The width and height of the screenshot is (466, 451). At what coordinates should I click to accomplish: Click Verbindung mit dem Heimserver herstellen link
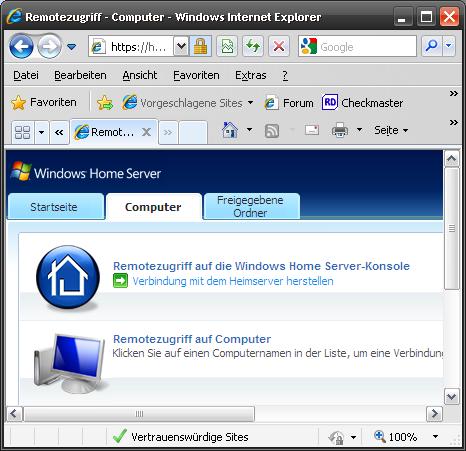click(x=233, y=281)
